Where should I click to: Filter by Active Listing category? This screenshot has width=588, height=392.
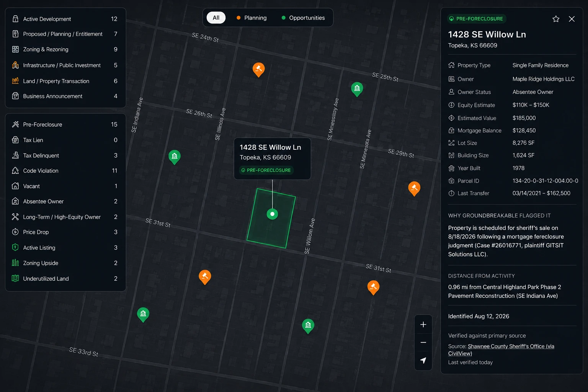point(65,247)
